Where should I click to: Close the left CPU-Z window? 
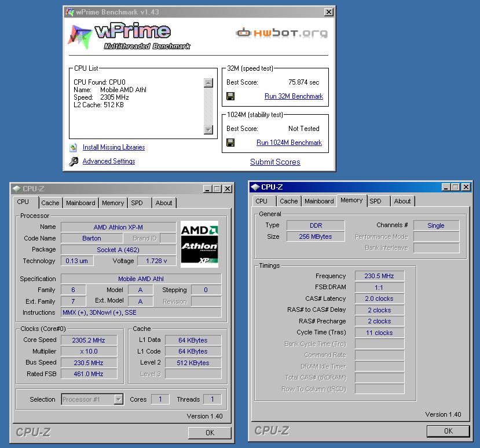(x=228, y=189)
